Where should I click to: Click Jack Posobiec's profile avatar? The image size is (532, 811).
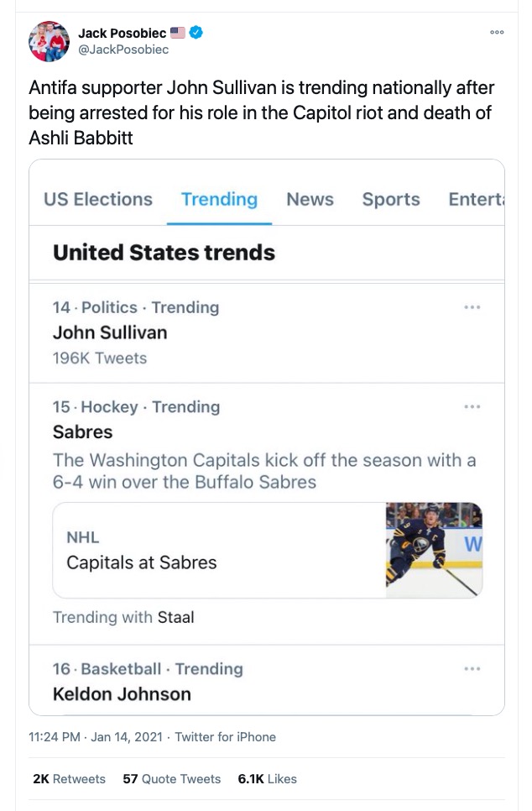49,41
